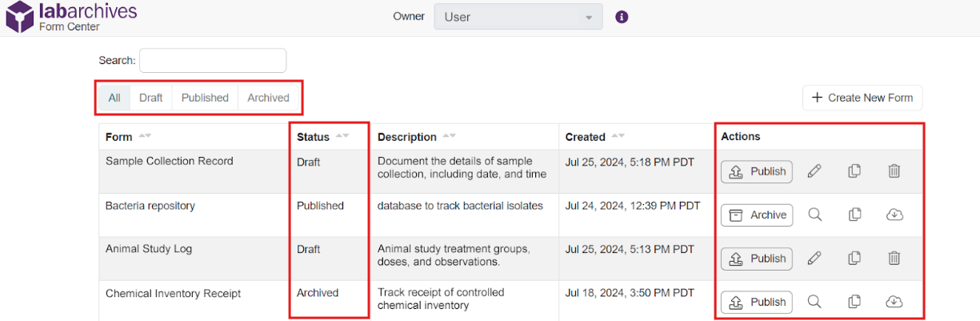This screenshot has height=321, width=980.
Task: Sort table by Created date
Action: coord(618,137)
